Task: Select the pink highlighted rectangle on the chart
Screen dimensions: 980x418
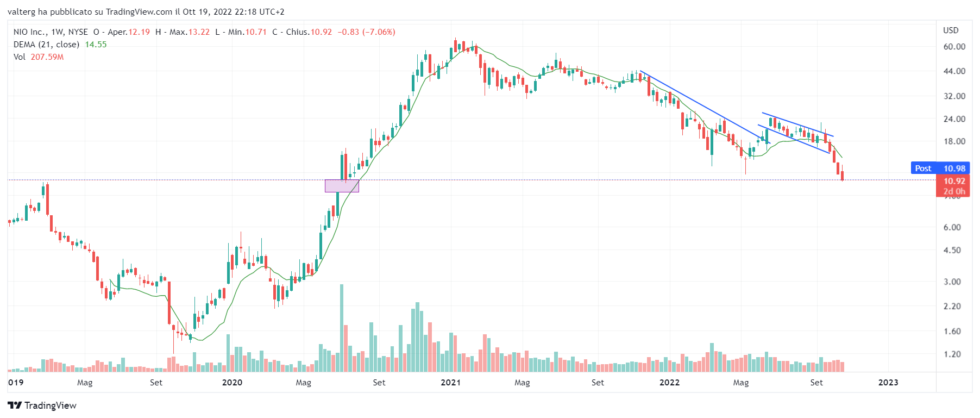Action: point(342,186)
